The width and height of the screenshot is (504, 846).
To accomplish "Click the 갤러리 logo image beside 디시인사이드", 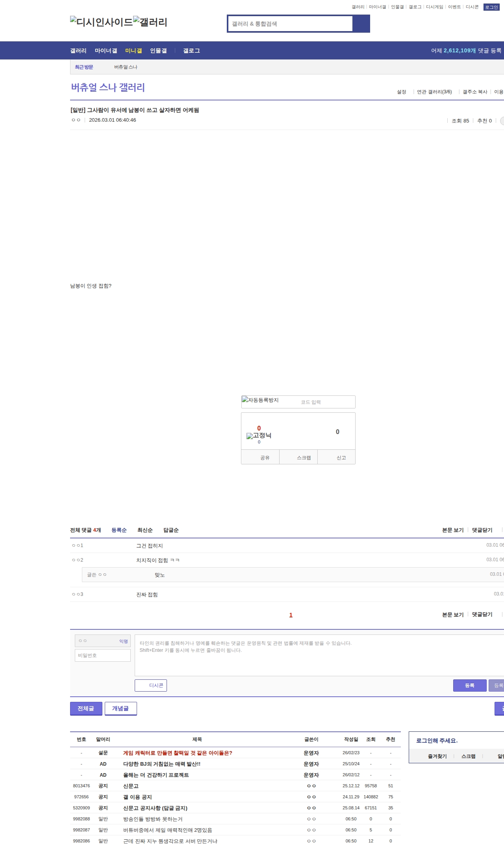I will pyautogui.click(x=150, y=22).
